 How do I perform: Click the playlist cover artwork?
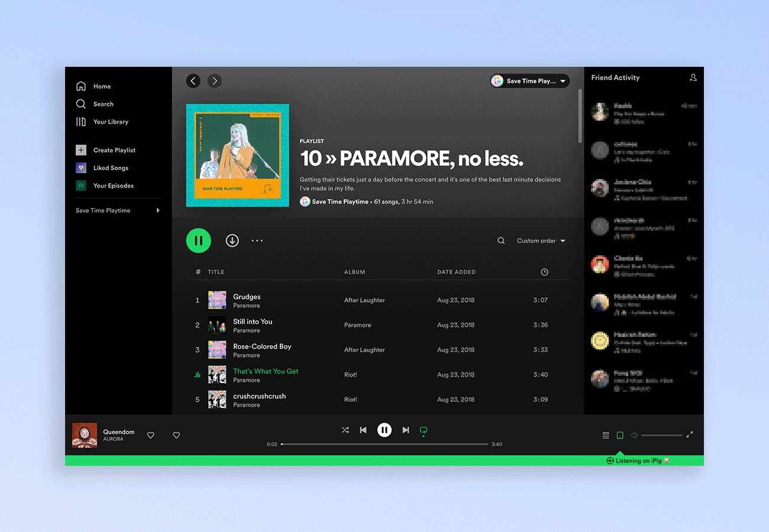click(238, 155)
